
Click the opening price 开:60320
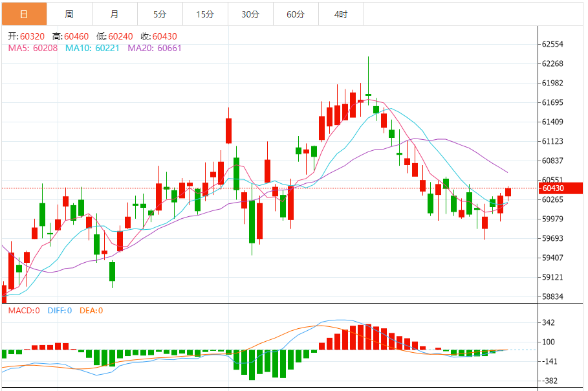[x=27, y=36]
